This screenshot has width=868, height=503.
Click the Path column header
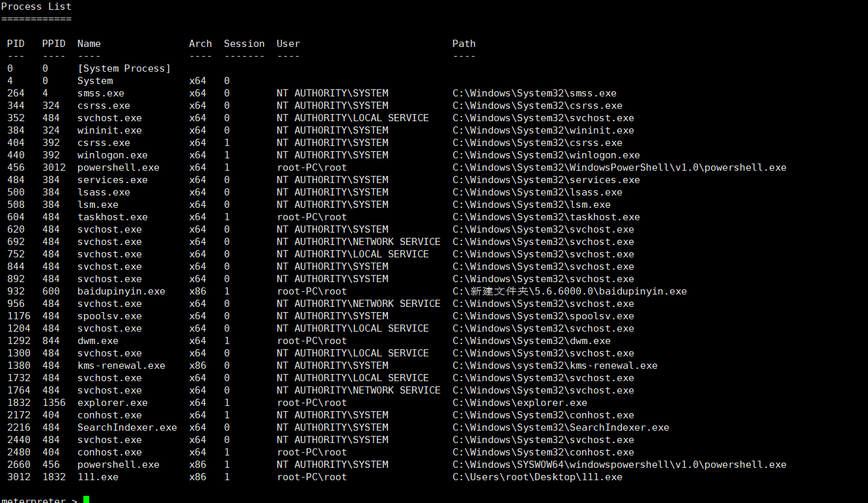464,44
